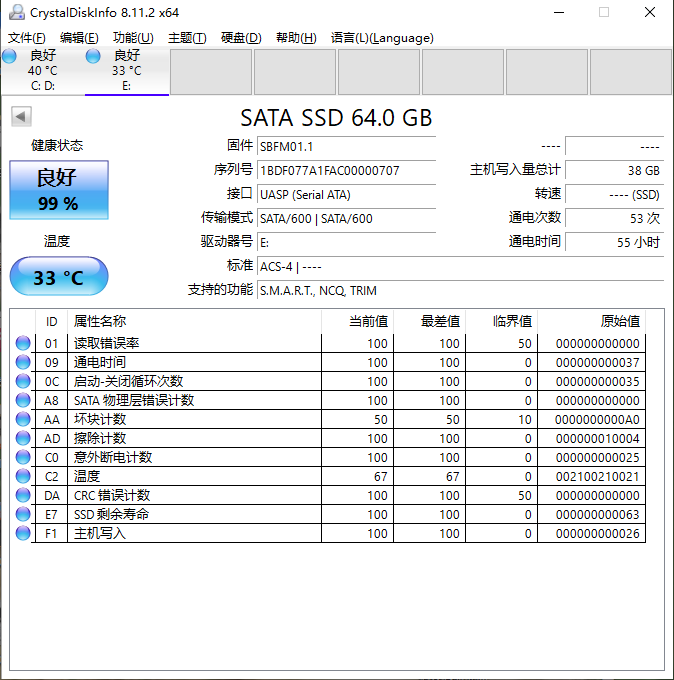Click the total host writes value 38 GB

click(x=615, y=170)
